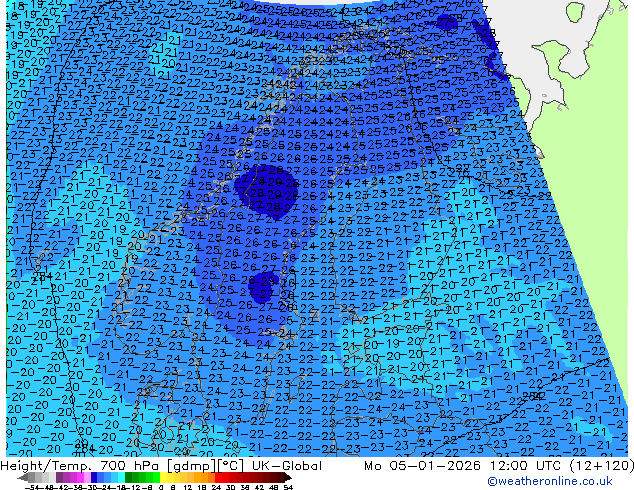
Task: Click the 'UK-Global' model name label
Action: point(287,466)
